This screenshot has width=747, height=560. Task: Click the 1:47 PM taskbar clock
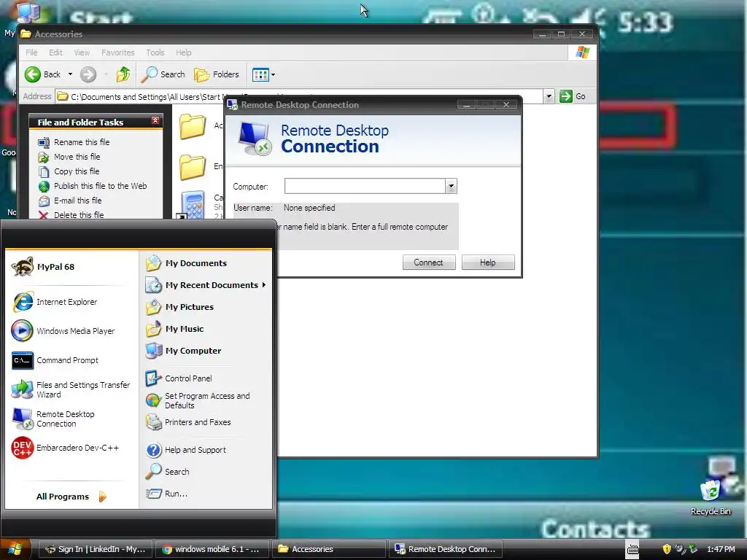(x=721, y=549)
